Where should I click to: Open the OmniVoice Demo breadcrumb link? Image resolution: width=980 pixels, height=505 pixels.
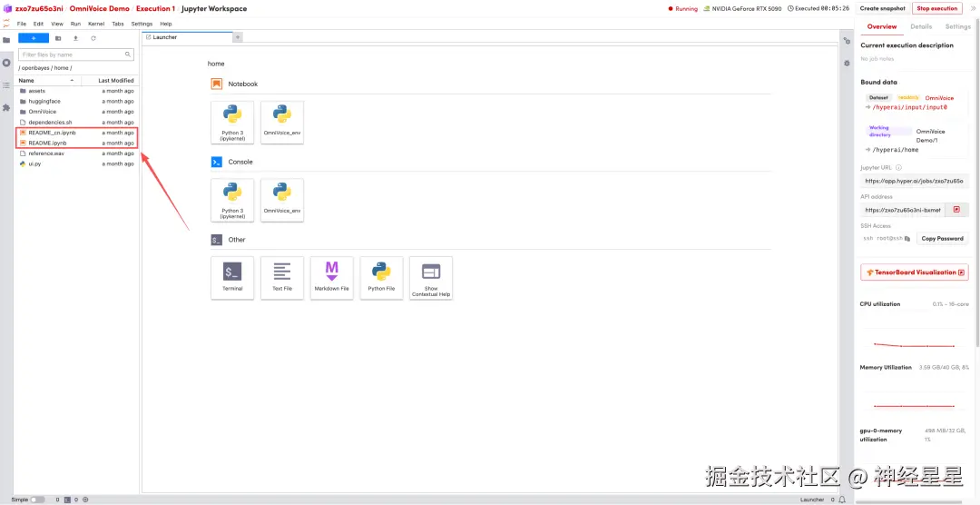pyautogui.click(x=100, y=9)
